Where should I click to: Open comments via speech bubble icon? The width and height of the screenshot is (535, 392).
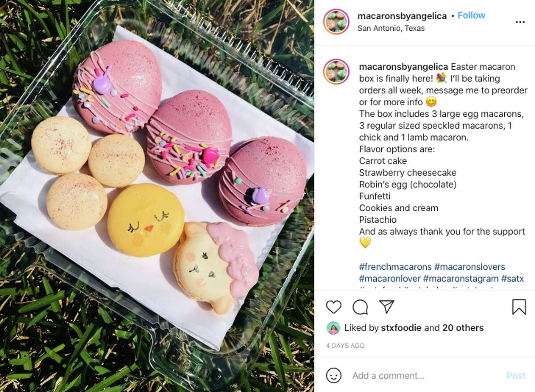click(x=360, y=307)
